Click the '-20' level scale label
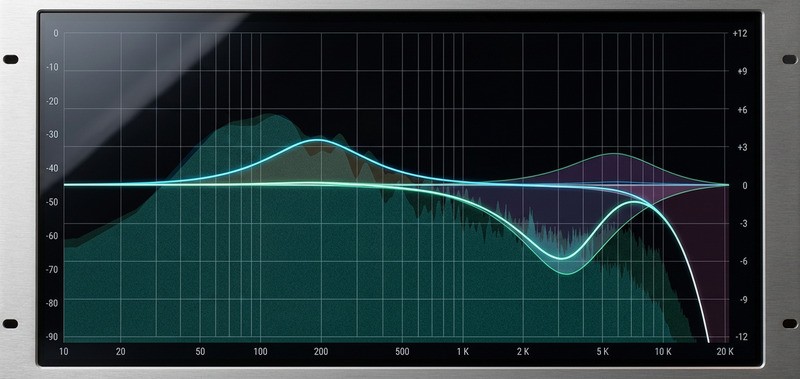Viewport: 800px width, 379px height. (52, 101)
